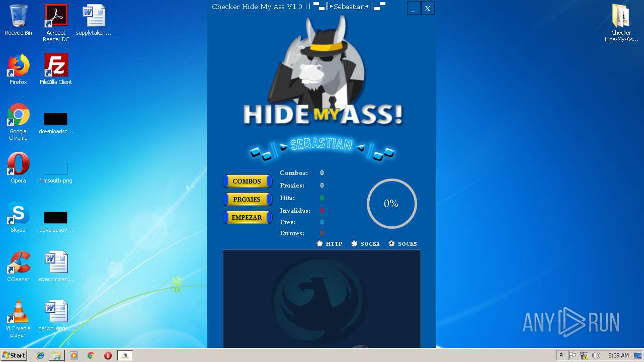This screenshot has width=644, height=362.
Task: Click the Action Center flag icon
Action: tap(573, 355)
